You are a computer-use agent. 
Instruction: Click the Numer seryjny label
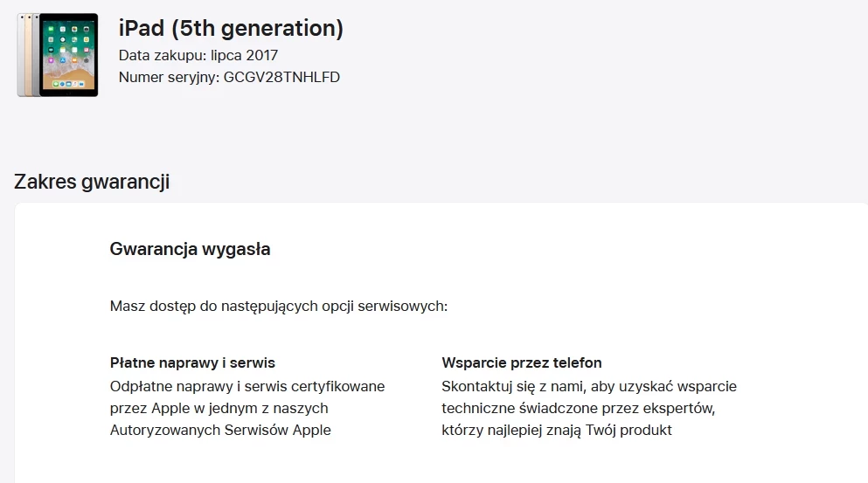click(x=169, y=77)
